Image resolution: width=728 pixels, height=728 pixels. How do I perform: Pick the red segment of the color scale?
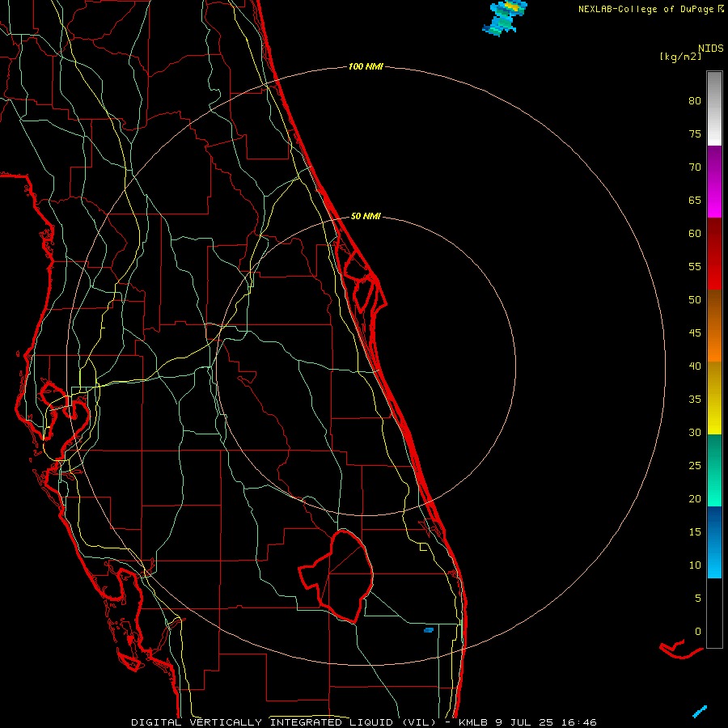coord(714,253)
